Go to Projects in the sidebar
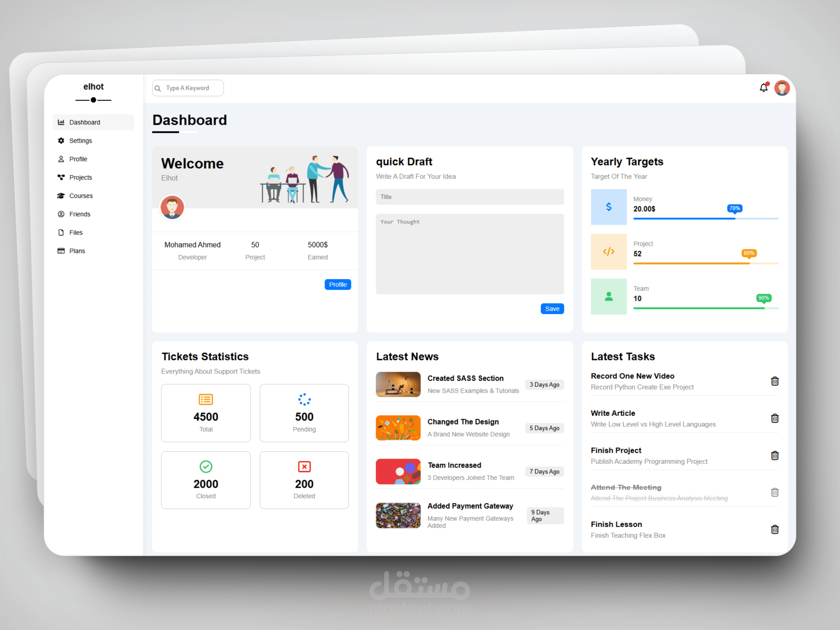Viewport: 840px width, 630px height. (80, 177)
